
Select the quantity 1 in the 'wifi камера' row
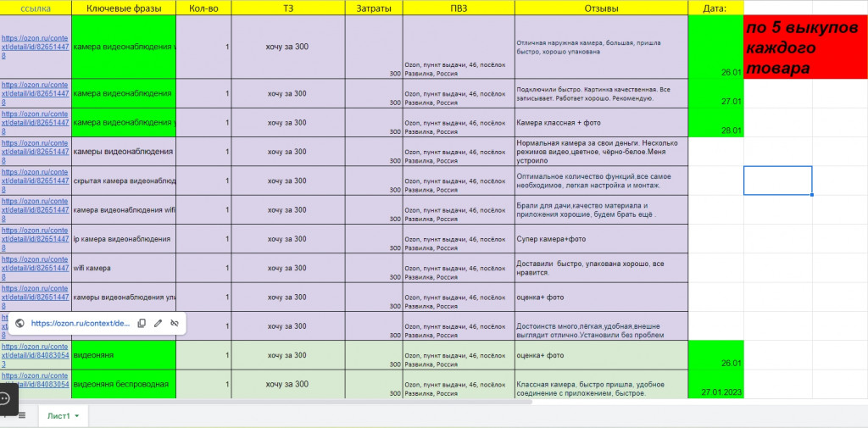pyautogui.click(x=203, y=268)
